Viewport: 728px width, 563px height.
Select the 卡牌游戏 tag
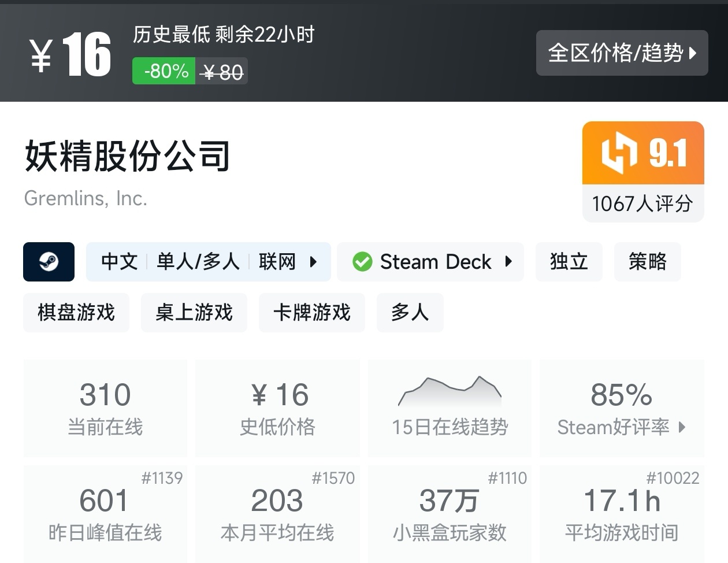[x=312, y=313]
